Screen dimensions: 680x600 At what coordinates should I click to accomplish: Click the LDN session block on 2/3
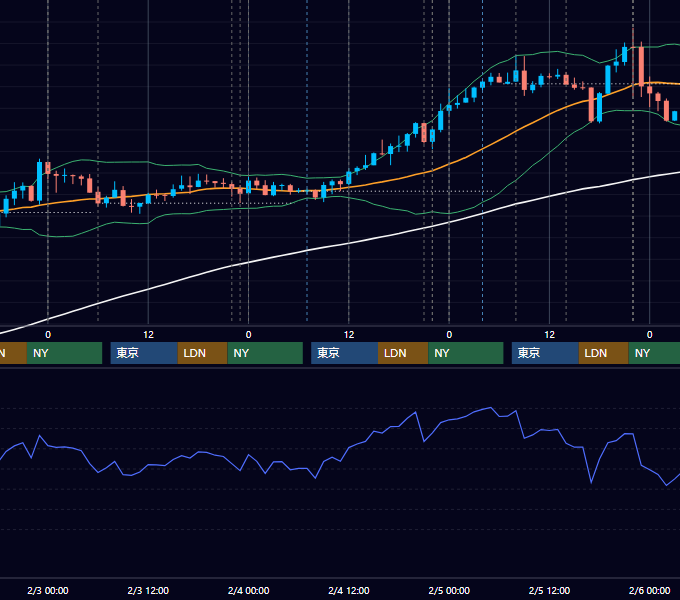203,353
